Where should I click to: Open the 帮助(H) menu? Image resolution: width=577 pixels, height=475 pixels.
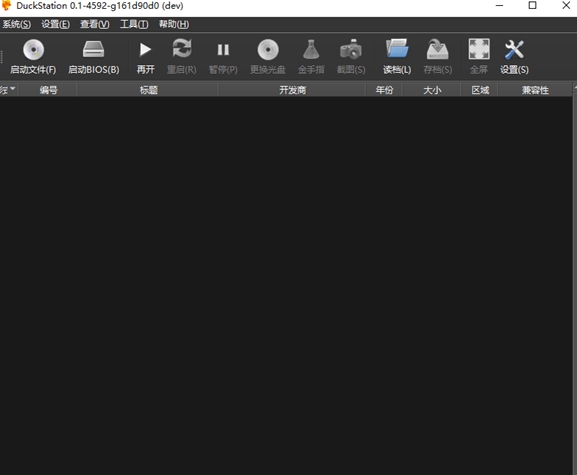pos(174,24)
